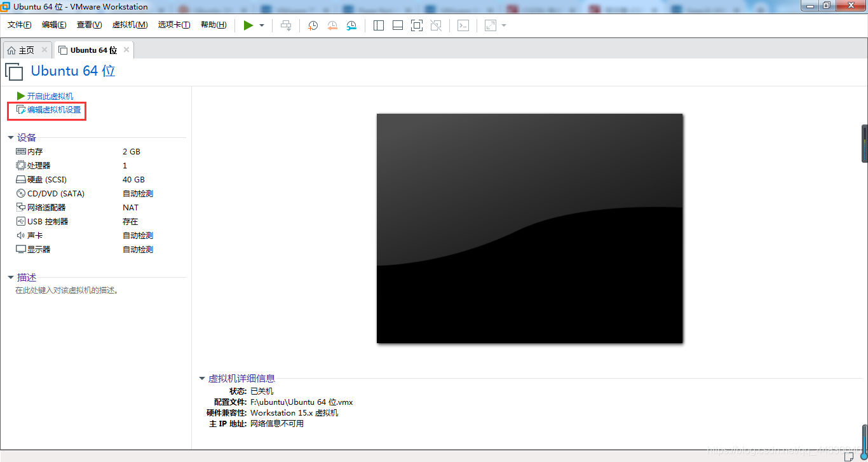Click the stretch guest display icon
This screenshot has height=462, width=868.
pyautogui.click(x=491, y=25)
